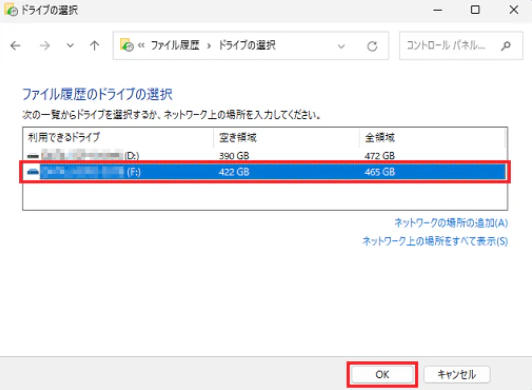Open the address bar history dropdown

[x=341, y=46]
